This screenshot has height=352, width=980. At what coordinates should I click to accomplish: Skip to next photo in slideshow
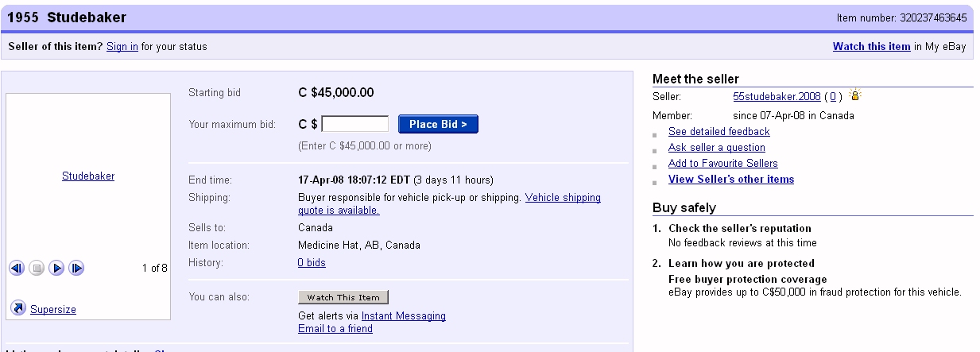[x=76, y=269]
